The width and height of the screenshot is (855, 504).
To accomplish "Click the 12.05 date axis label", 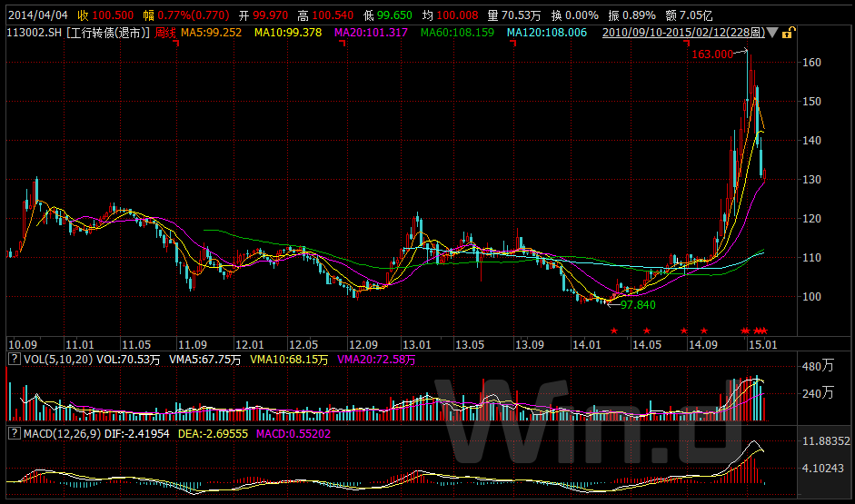I will [303, 345].
